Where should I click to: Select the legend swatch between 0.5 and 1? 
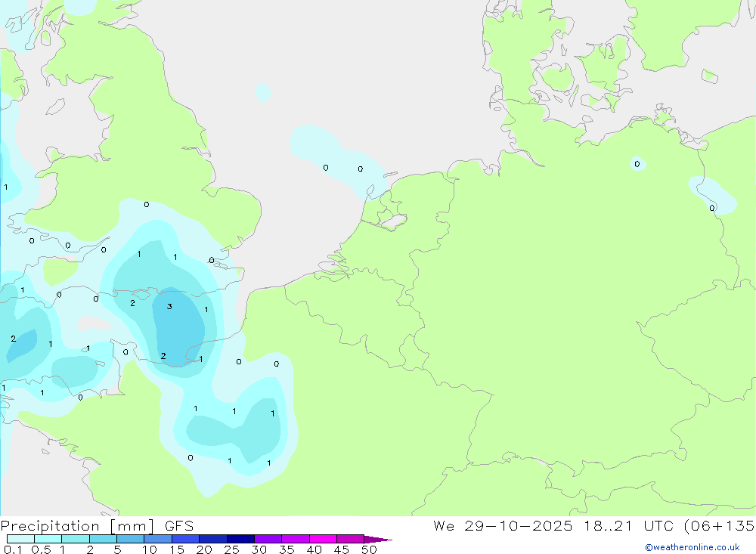[x=48, y=539]
